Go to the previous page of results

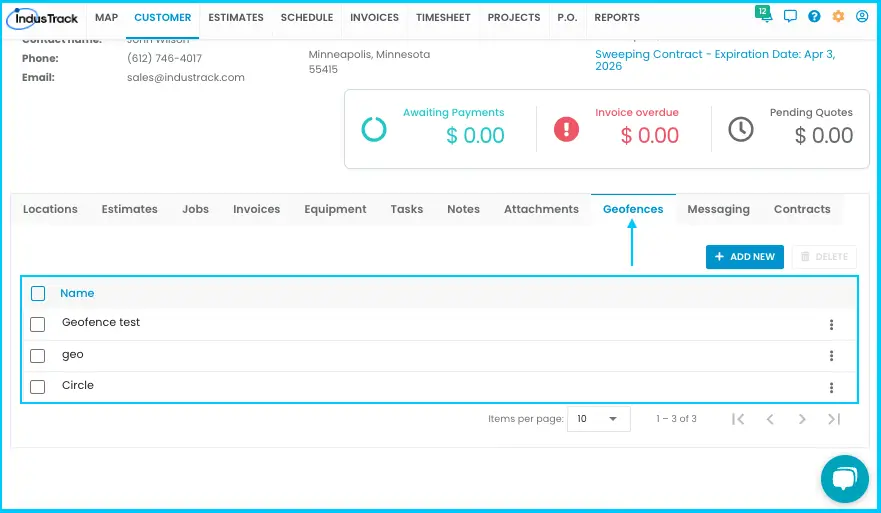(x=770, y=419)
